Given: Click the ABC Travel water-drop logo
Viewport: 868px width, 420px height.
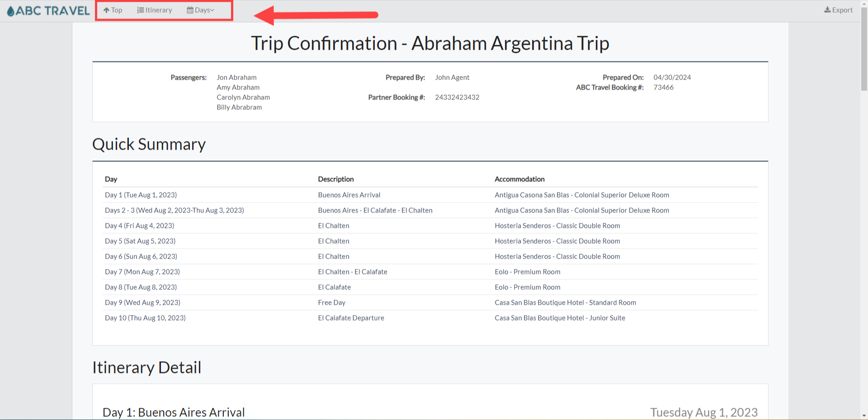Looking at the screenshot, I should pyautogui.click(x=9, y=10).
